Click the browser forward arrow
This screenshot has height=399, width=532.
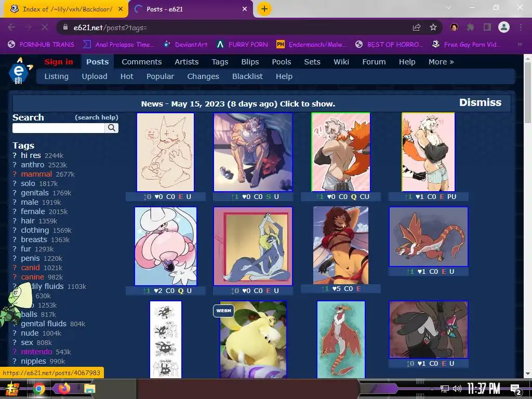28,28
